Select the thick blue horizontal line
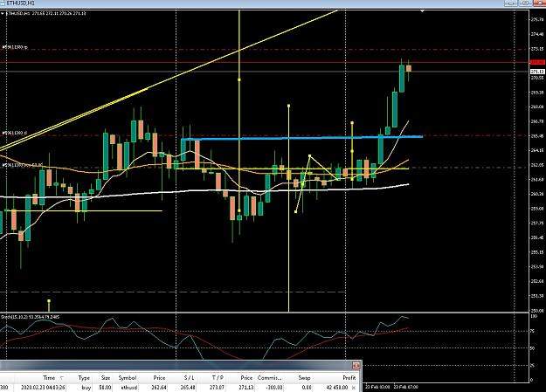 tap(301, 138)
